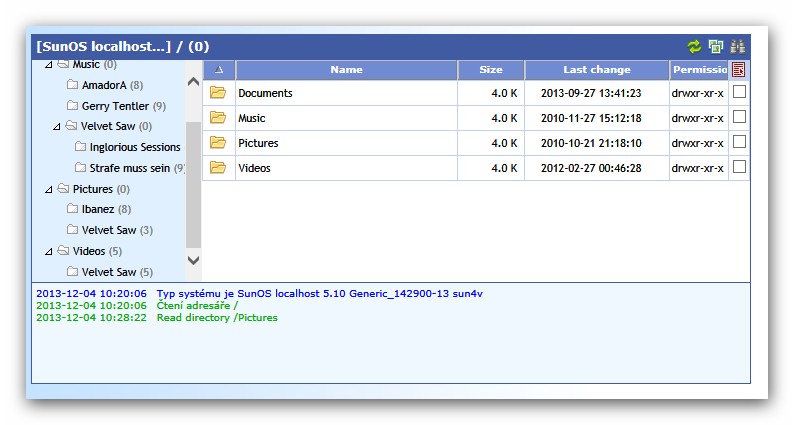Sort by the Name column header

[346, 70]
